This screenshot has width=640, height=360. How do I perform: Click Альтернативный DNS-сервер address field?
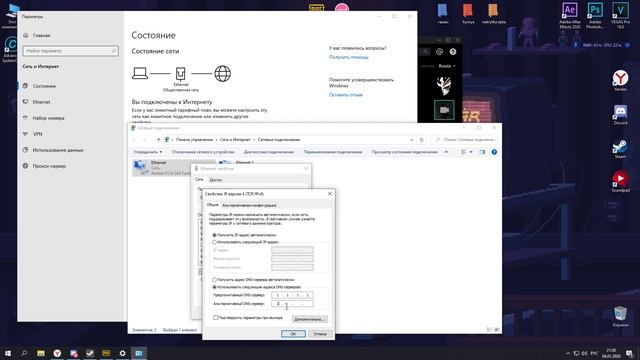(292, 304)
